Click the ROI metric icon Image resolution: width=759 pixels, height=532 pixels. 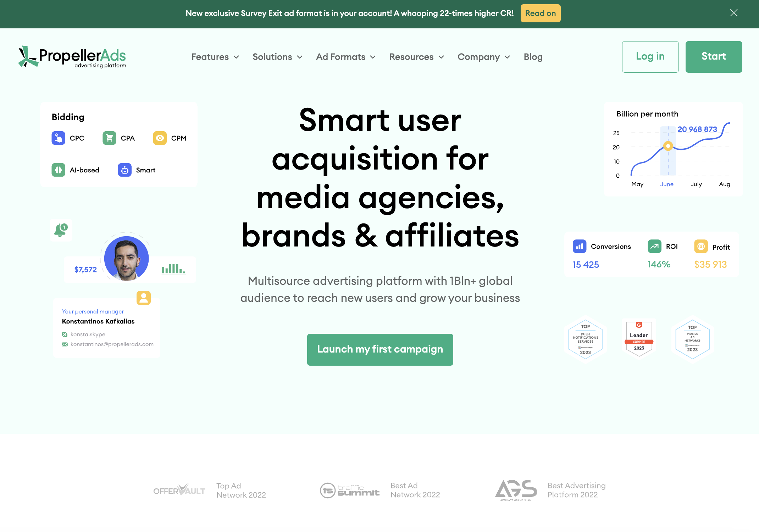coord(655,246)
